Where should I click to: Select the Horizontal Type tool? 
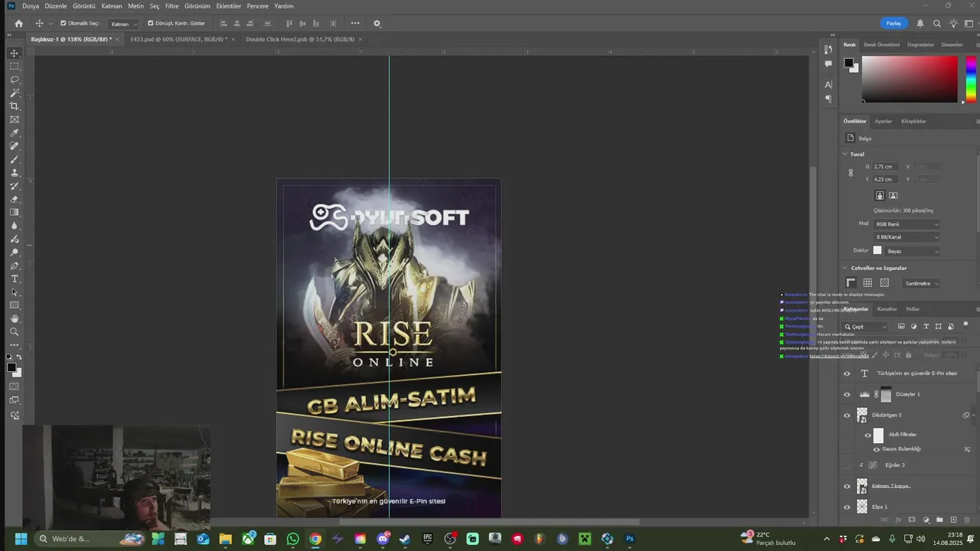[x=15, y=279]
